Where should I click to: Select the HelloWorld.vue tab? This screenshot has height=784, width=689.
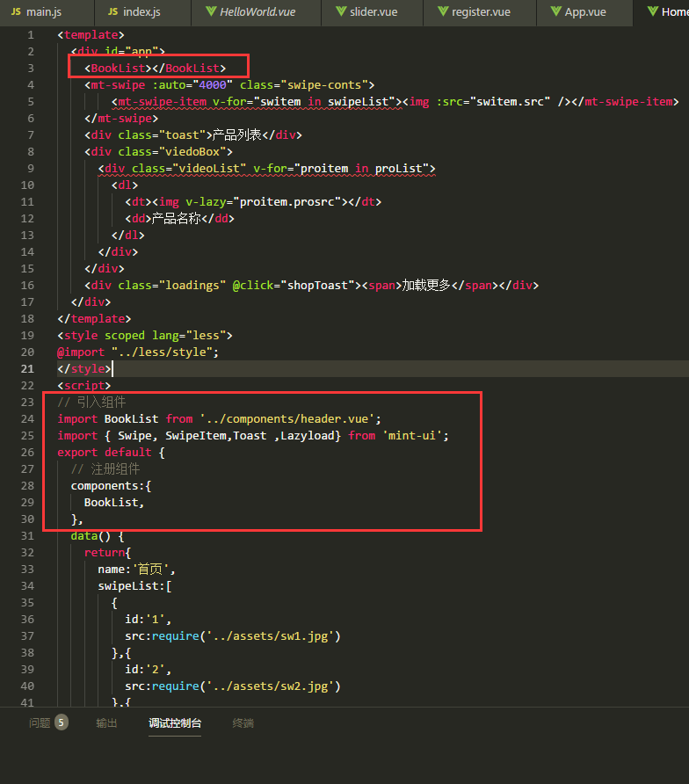click(x=257, y=12)
